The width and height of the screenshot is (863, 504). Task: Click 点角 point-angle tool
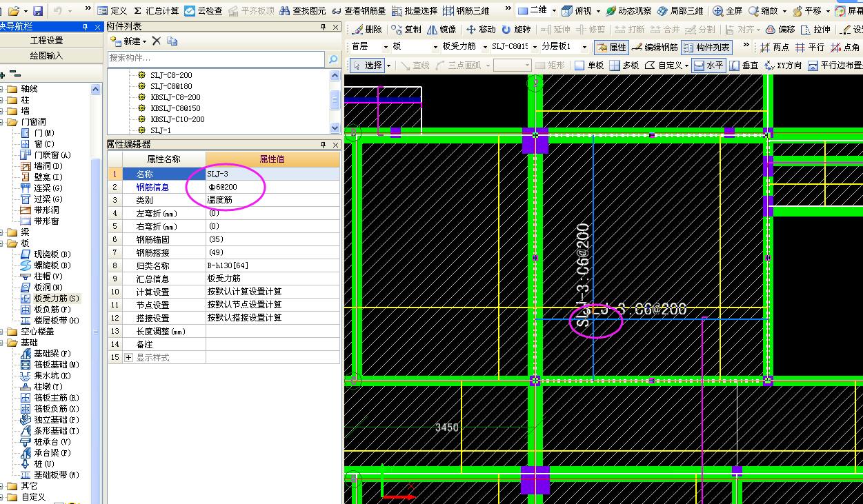[x=846, y=47]
